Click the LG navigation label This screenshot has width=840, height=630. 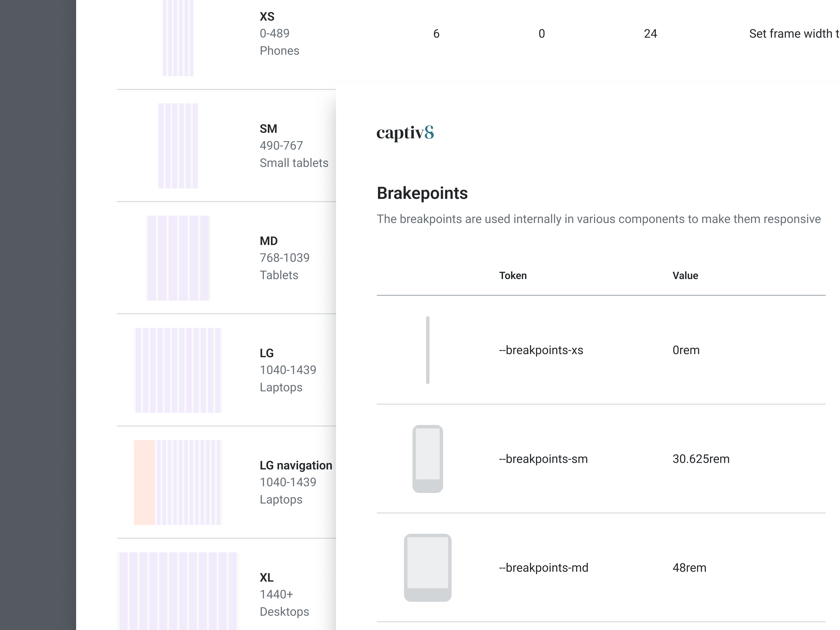pyautogui.click(x=296, y=465)
